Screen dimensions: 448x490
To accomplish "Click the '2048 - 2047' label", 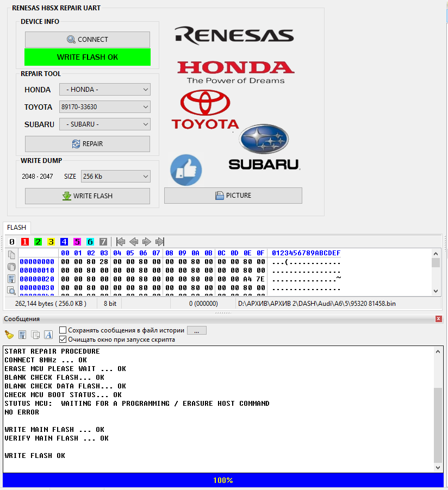I will point(37,176).
